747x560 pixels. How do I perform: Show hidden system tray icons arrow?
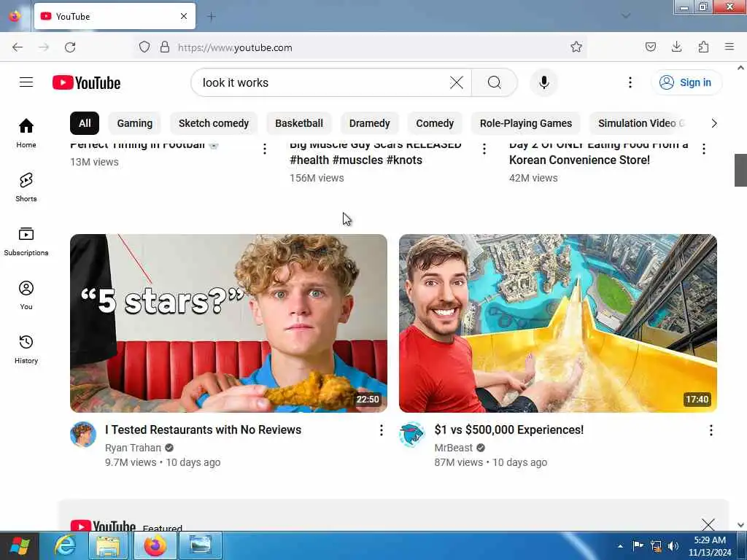point(620,546)
